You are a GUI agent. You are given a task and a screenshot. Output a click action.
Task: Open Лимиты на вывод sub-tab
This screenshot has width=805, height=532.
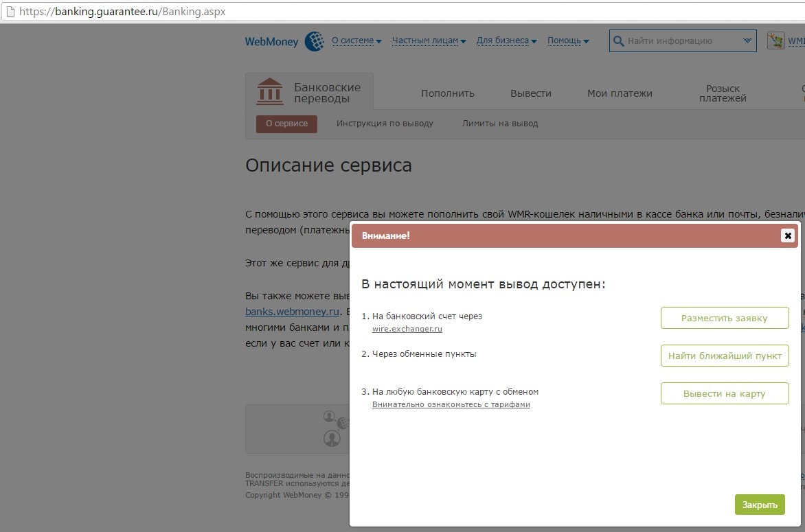click(500, 124)
